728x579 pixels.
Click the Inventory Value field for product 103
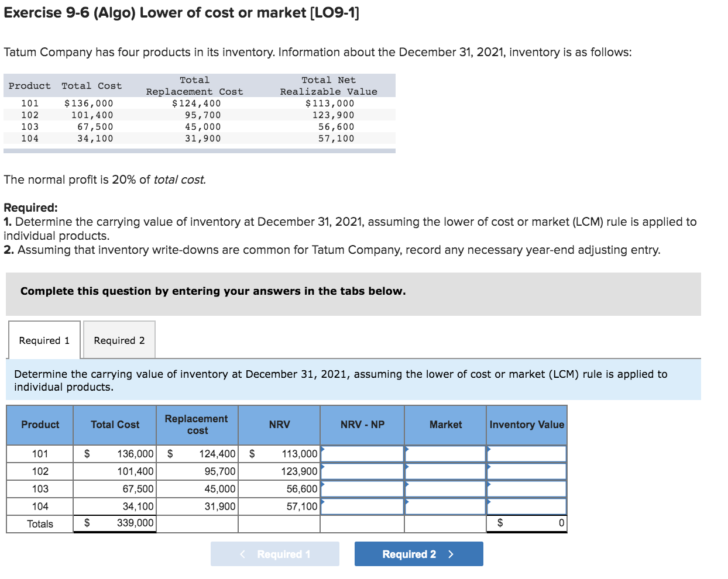coord(527,489)
